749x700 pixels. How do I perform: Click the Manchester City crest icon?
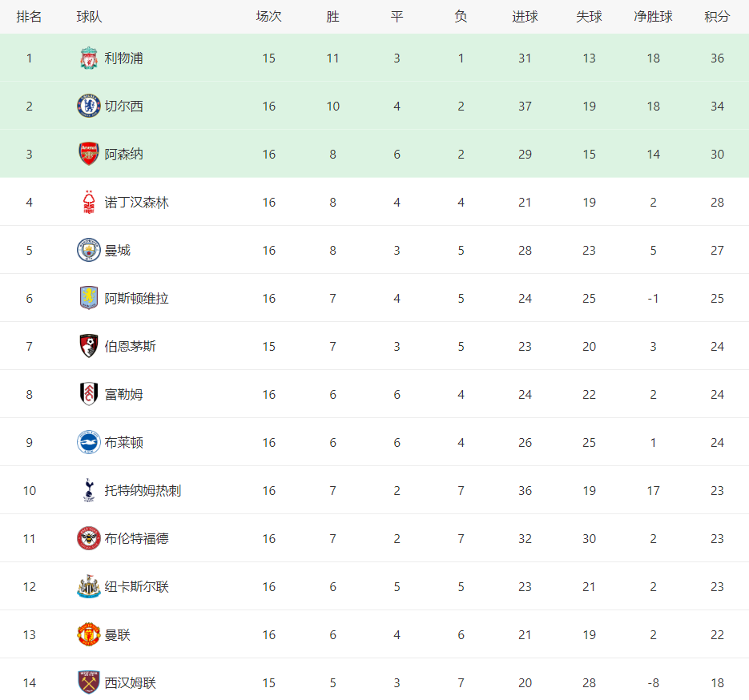click(88, 250)
